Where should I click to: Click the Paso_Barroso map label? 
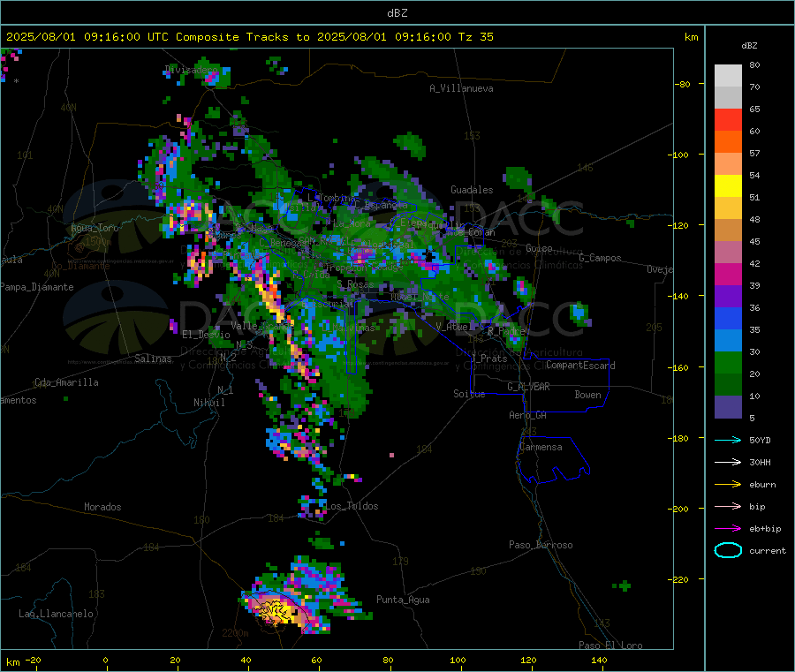coord(541,545)
